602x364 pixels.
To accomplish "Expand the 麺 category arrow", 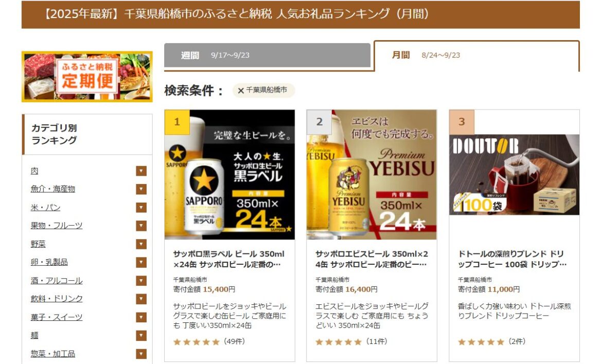I will point(141,336).
